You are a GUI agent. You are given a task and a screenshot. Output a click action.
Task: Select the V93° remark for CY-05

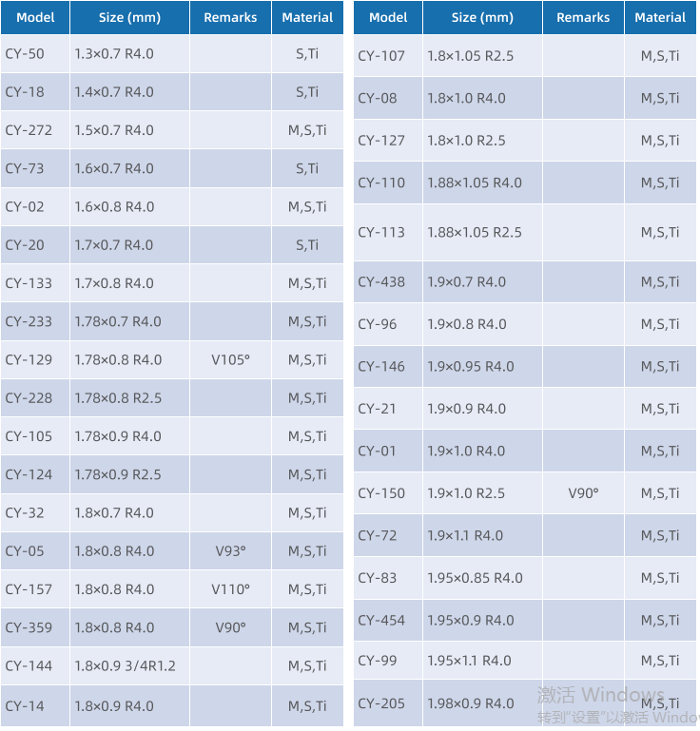230,550
